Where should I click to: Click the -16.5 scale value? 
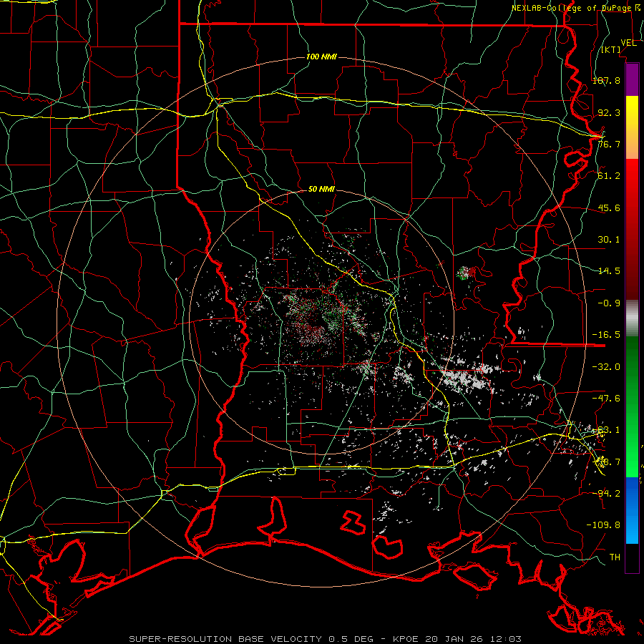tap(606, 335)
